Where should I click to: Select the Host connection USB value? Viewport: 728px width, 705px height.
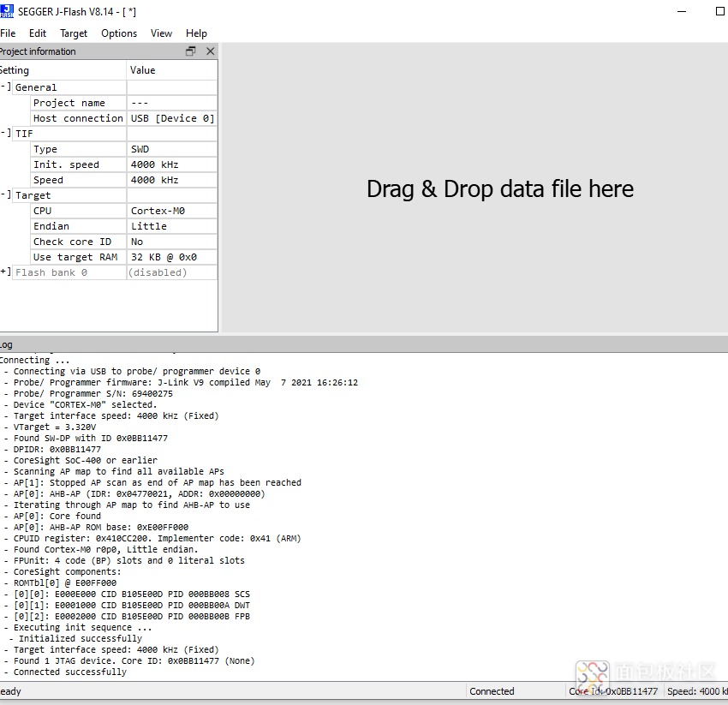(171, 118)
